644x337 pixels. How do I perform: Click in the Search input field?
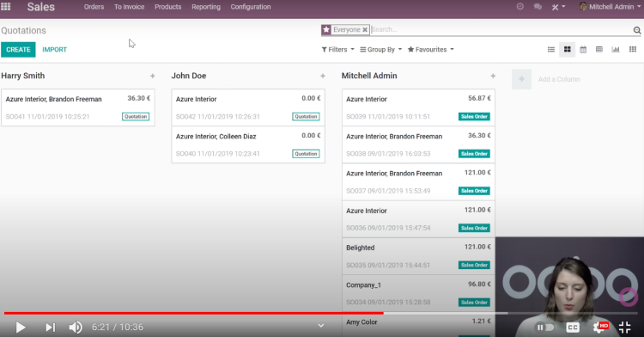point(501,29)
